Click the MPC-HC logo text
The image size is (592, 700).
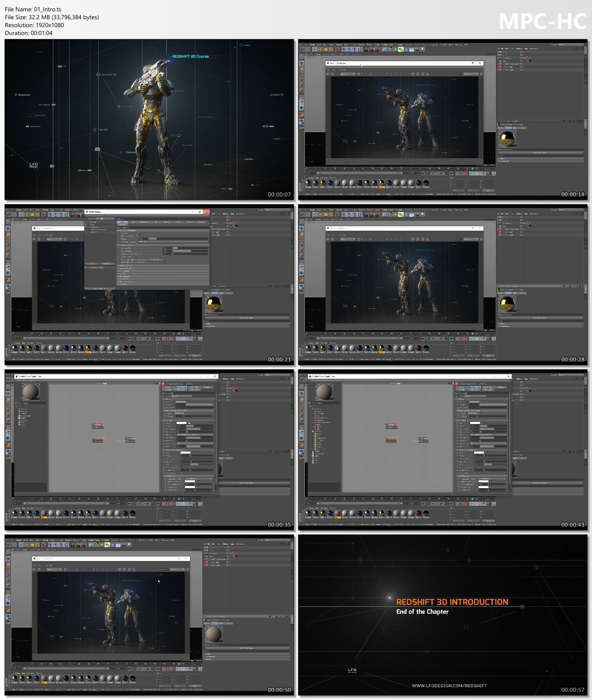(x=543, y=21)
